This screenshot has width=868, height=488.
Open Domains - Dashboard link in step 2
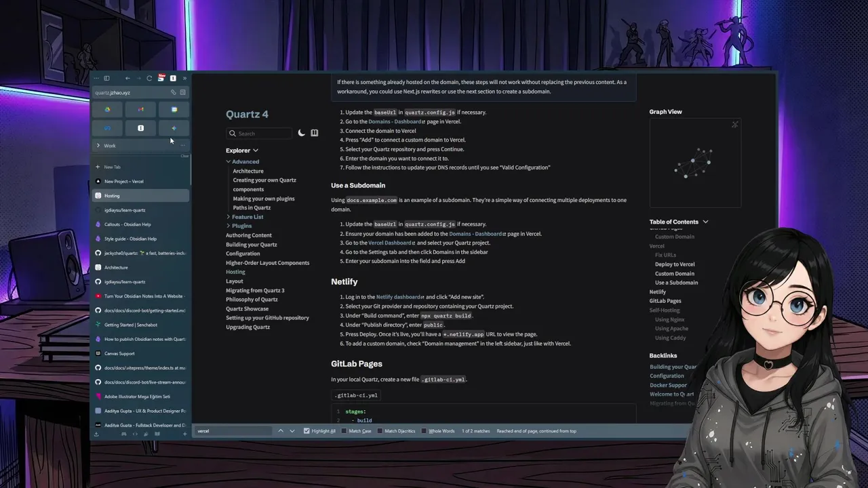tap(397, 121)
